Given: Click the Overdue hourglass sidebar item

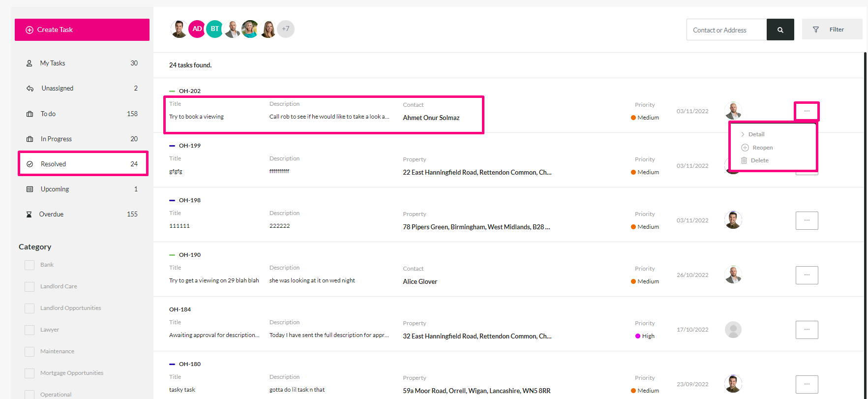Looking at the screenshot, I should [x=82, y=214].
